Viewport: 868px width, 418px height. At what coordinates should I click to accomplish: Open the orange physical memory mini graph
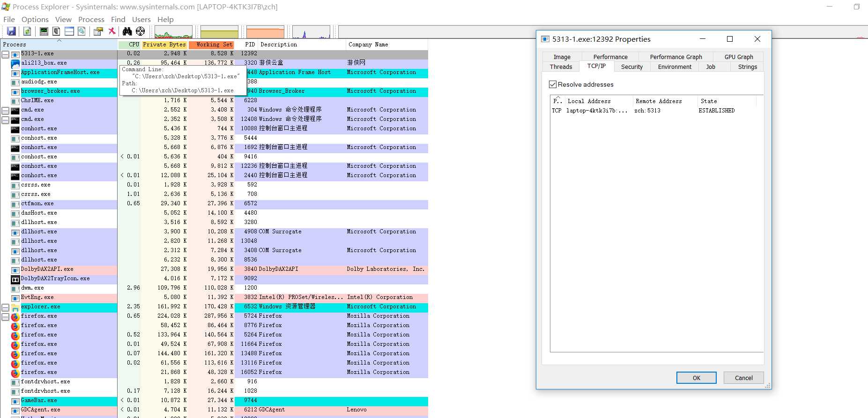coord(265,32)
